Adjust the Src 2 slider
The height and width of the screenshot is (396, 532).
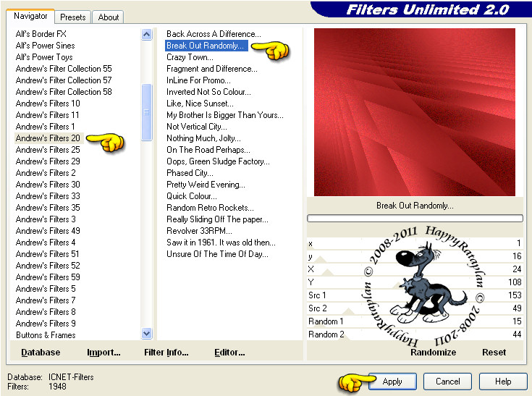pyautogui.click(x=415, y=308)
